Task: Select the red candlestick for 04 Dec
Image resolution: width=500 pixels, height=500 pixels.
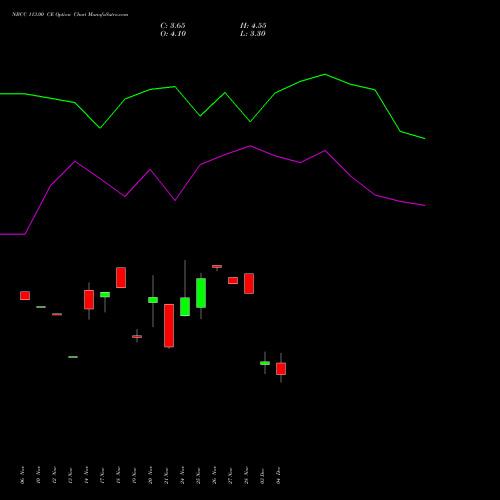Action: (x=281, y=369)
